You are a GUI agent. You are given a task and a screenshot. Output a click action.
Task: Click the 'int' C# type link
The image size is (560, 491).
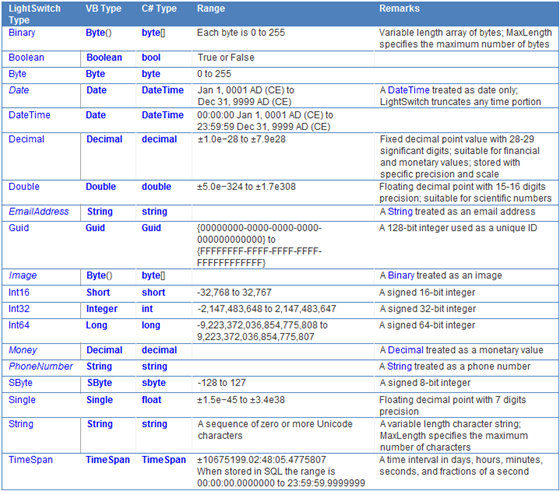point(147,309)
